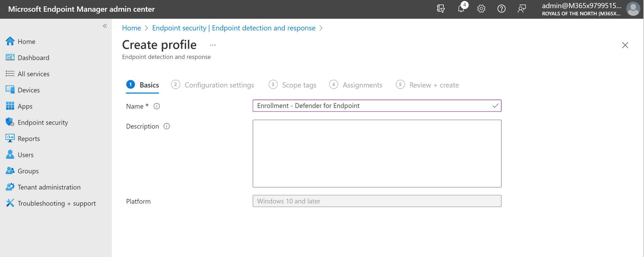
Task: Open Endpoint security from the navigation pane
Action: (x=43, y=122)
